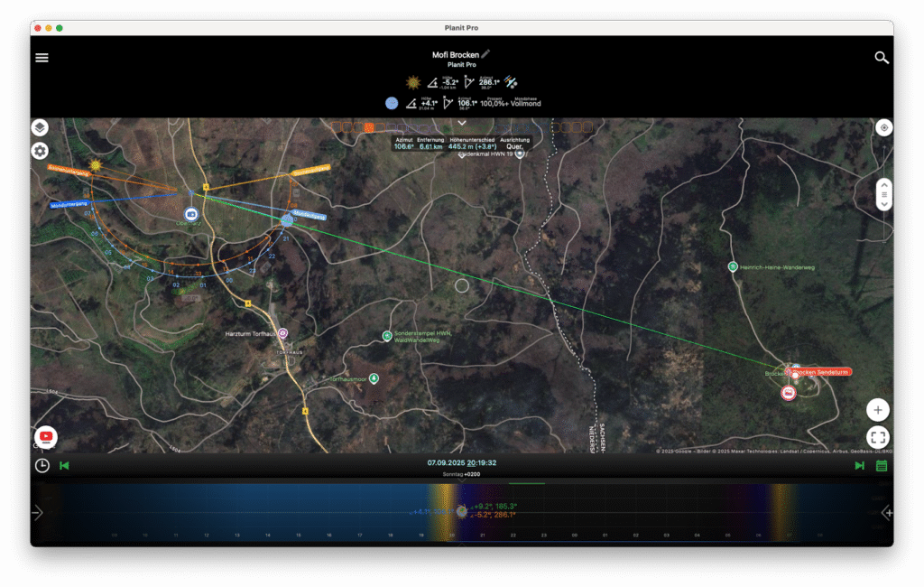The width and height of the screenshot is (924, 587).
Task: Click the moon elevation angle icon
Action: (411, 104)
